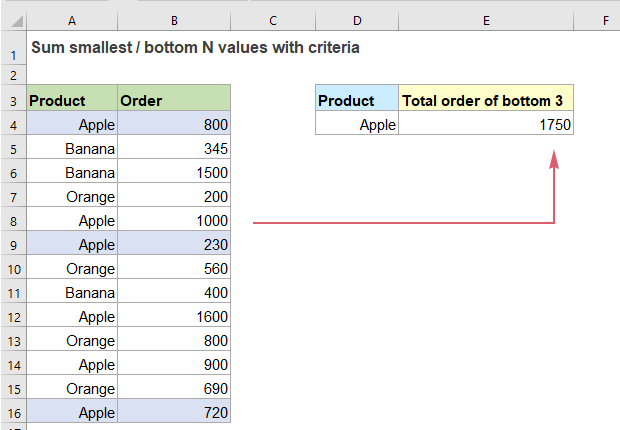Select column B header

174,19
